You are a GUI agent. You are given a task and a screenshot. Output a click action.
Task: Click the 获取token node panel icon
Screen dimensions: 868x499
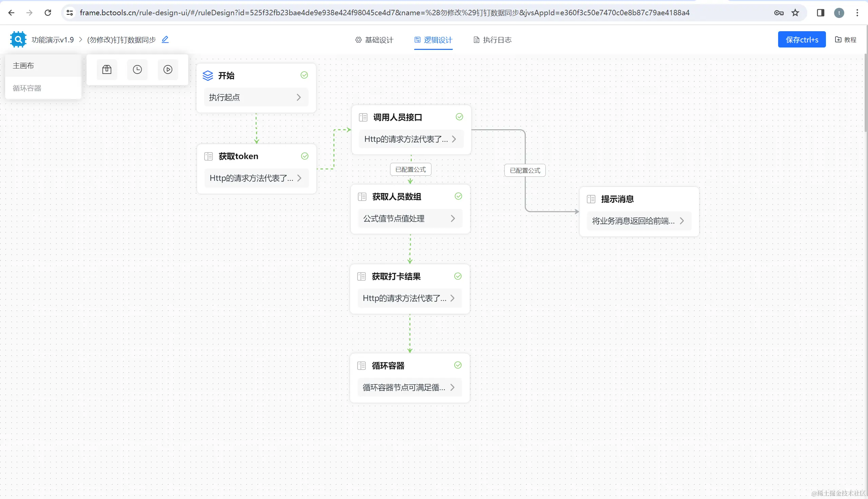(x=208, y=156)
